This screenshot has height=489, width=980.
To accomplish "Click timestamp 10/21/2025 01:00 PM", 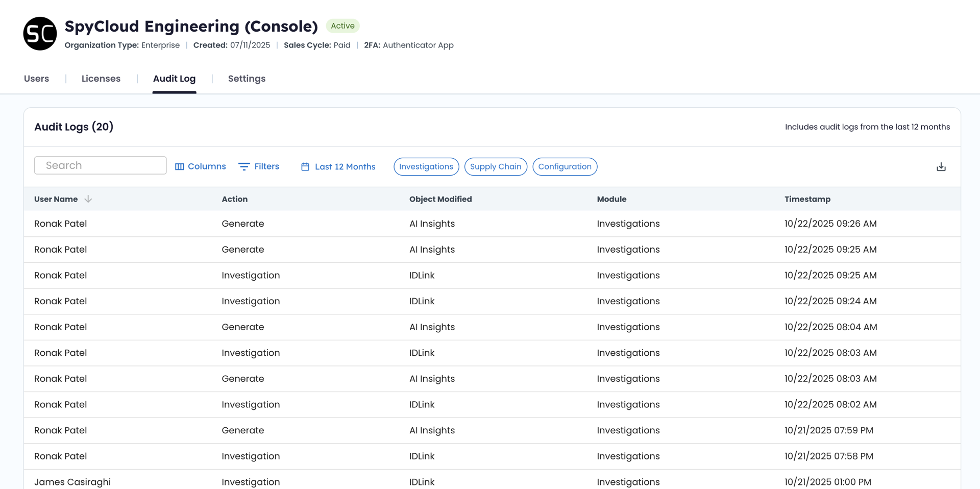I will 828,482.
